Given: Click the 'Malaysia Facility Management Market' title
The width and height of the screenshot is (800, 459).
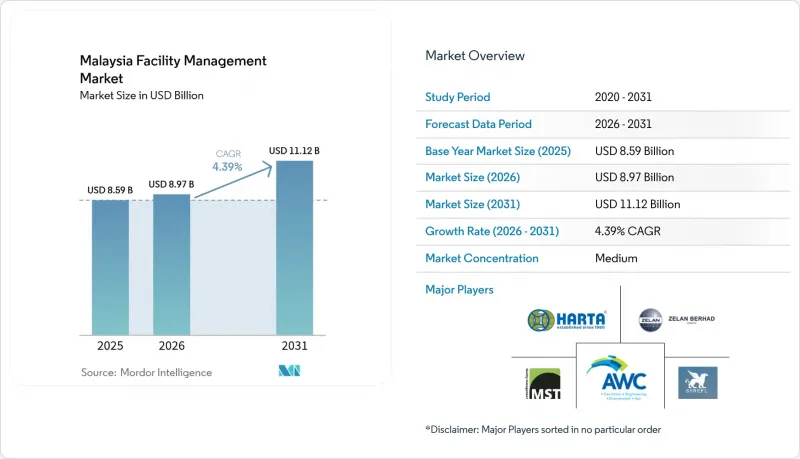Looking at the screenshot, I should pyautogui.click(x=173, y=69).
